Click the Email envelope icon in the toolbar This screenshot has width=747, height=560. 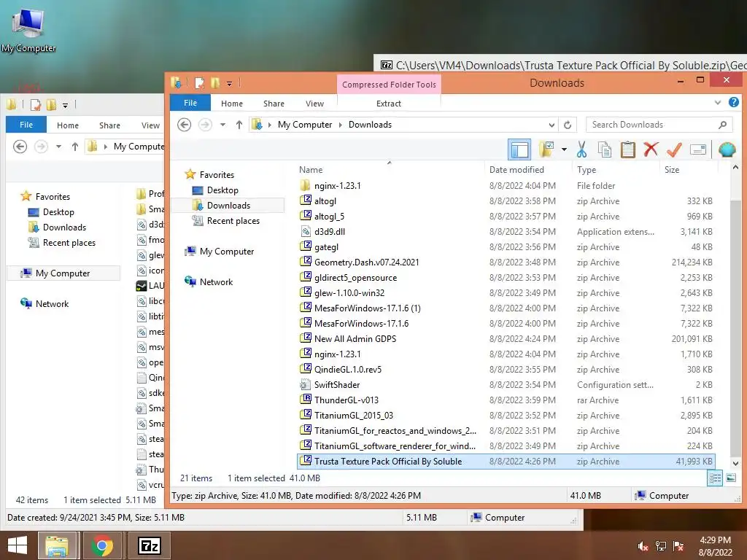[x=698, y=149]
